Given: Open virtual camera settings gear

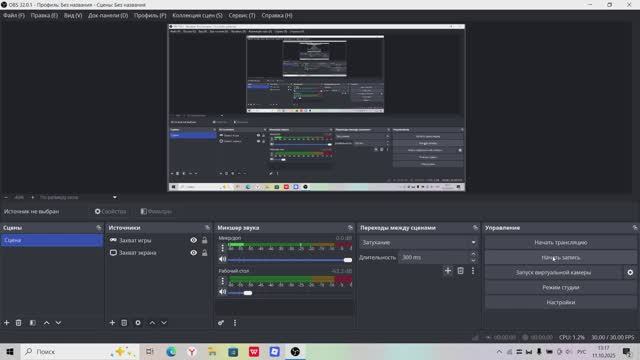Looking at the screenshot, I should pyautogui.click(x=630, y=272).
